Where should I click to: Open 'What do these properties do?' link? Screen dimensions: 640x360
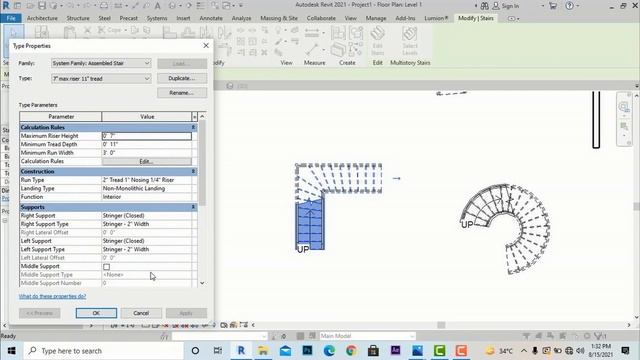(52, 296)
